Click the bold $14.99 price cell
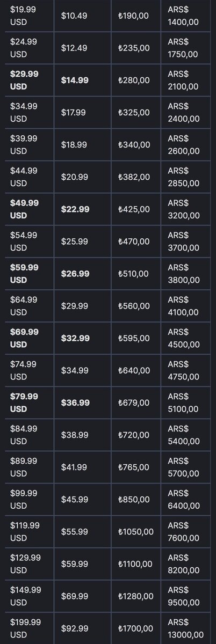Viewport: 216px width, 644px height. pos(82,80)
